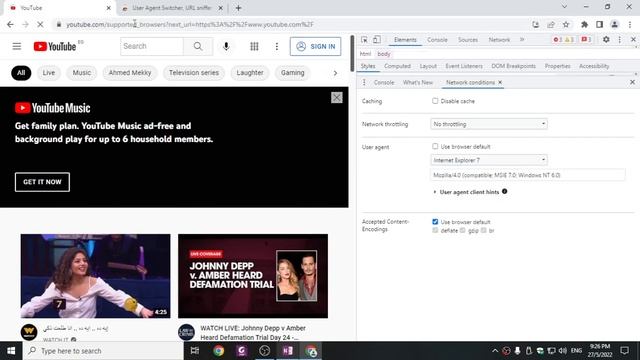Open the Chrome tab search chevron

[x=564, y=7]
